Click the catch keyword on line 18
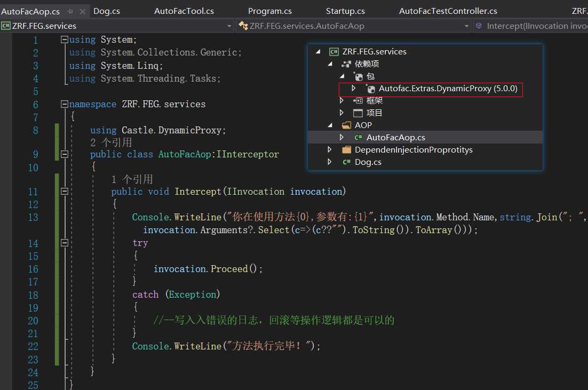The width and height of the screenshot is (588, 390). pos(145,295)
